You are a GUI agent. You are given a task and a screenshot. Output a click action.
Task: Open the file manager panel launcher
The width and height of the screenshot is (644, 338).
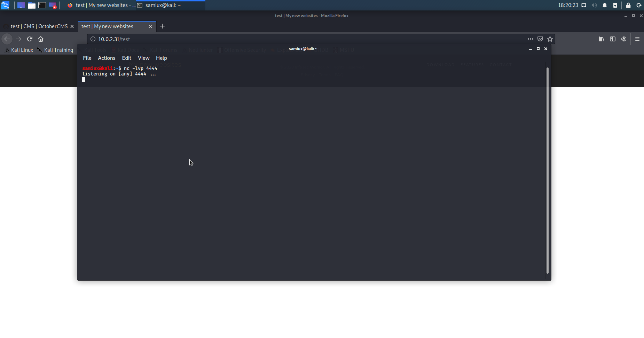pos(32,5)
